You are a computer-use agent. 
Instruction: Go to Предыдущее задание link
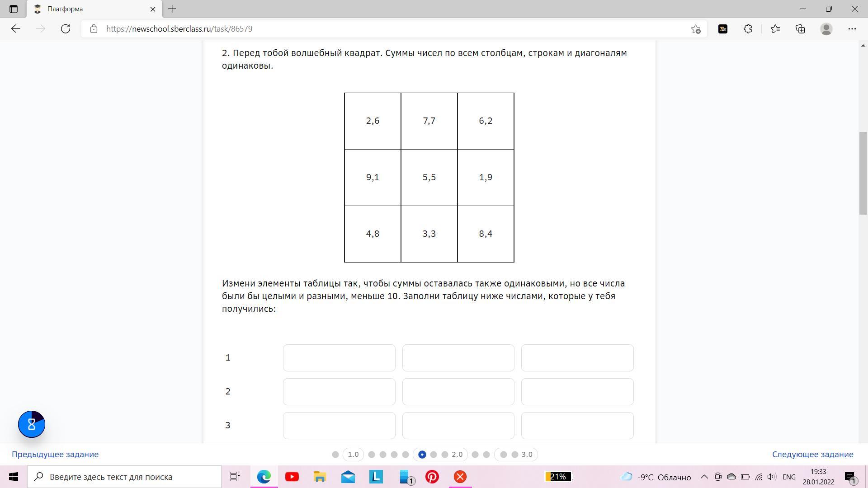point(55,455)
